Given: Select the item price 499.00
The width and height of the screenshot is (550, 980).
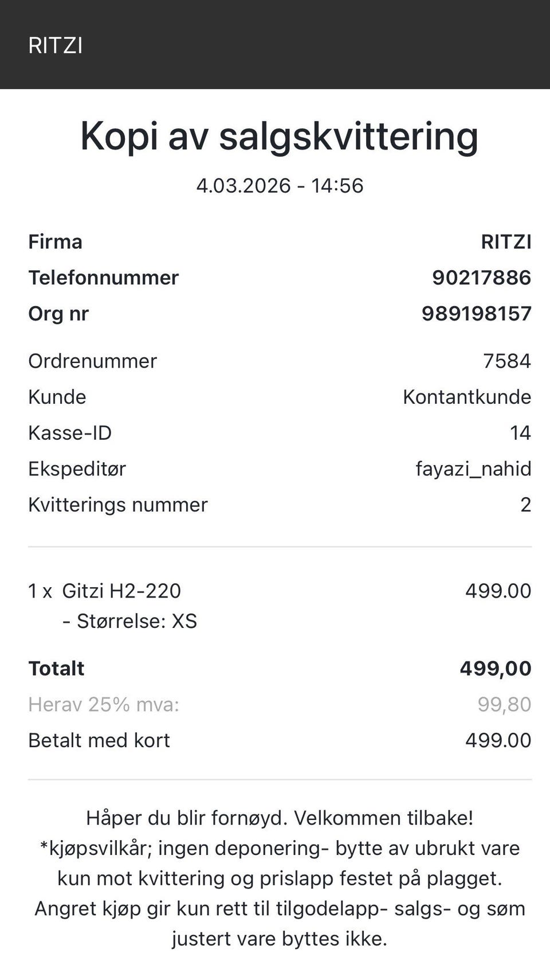Looking at the screenshot, I should coord(498,591).
